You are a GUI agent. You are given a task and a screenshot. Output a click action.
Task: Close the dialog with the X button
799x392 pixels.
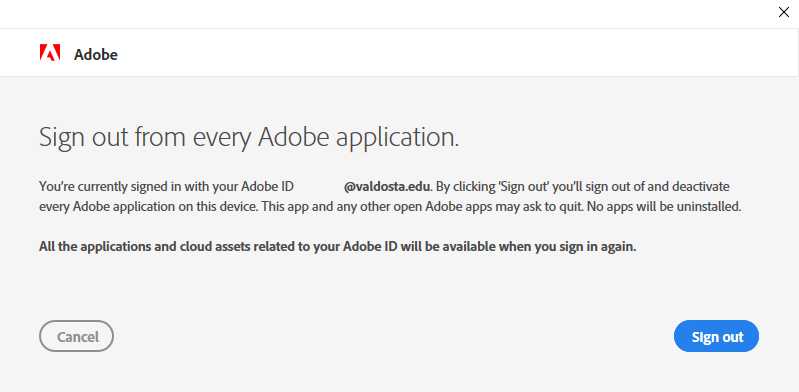tap(783, 12)
